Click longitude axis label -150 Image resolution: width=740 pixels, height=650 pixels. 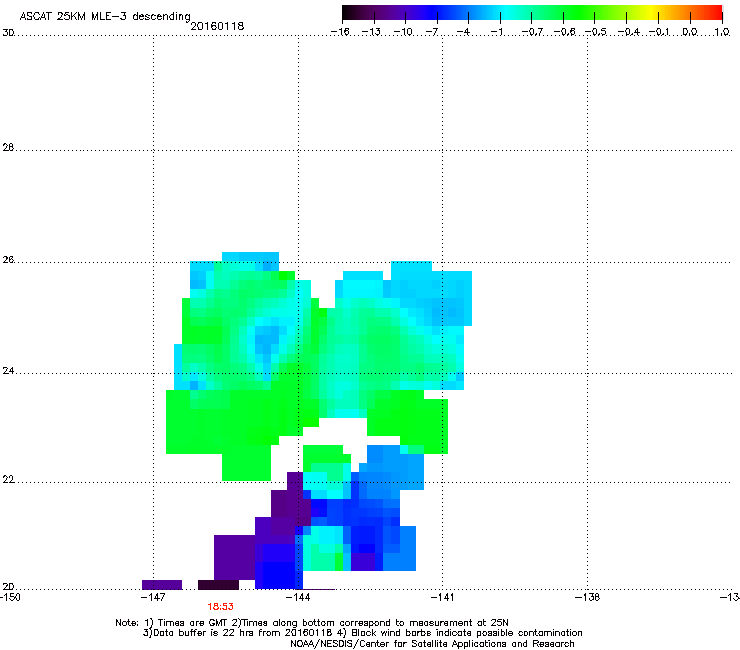coord(10,597)
